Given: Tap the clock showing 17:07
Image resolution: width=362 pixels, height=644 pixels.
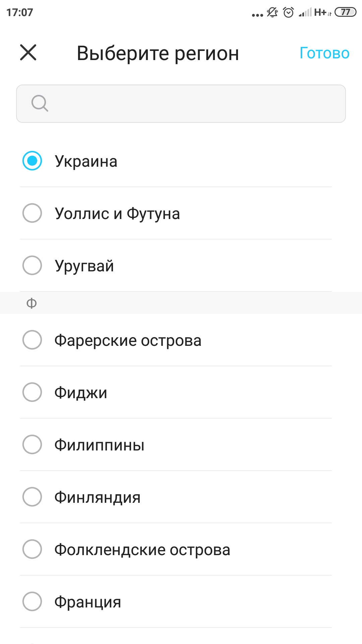Looking at the screenshot, I should tap(20, 12).
